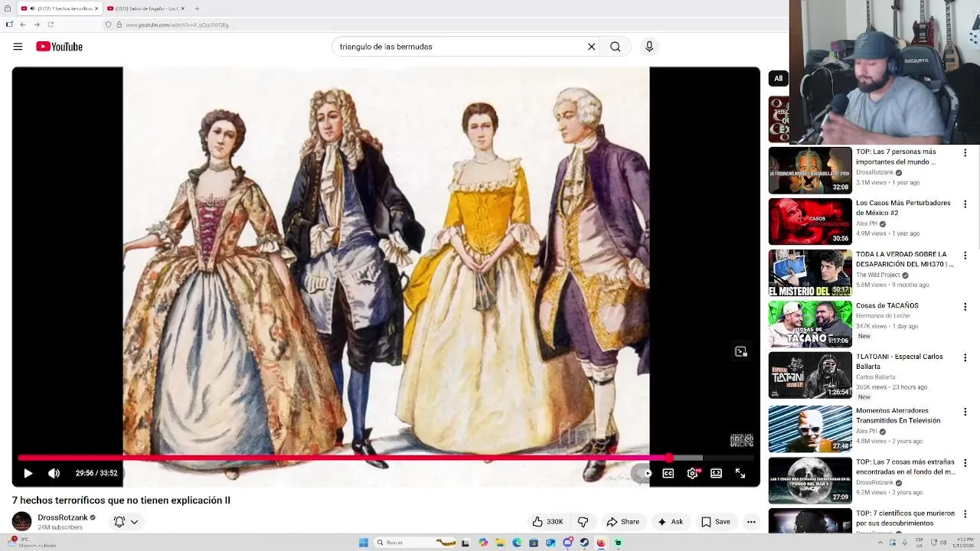The width and height of the screenshot is (980, 551).
Task: Open options for 'TLATOANI - Especial Carlos Ballarta'
Action: coord(965,358)
